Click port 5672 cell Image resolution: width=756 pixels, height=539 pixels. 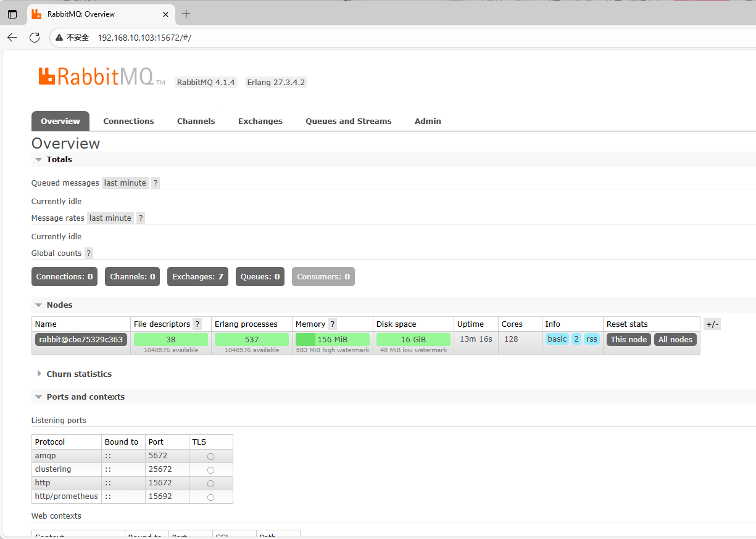tap(167, 456)
